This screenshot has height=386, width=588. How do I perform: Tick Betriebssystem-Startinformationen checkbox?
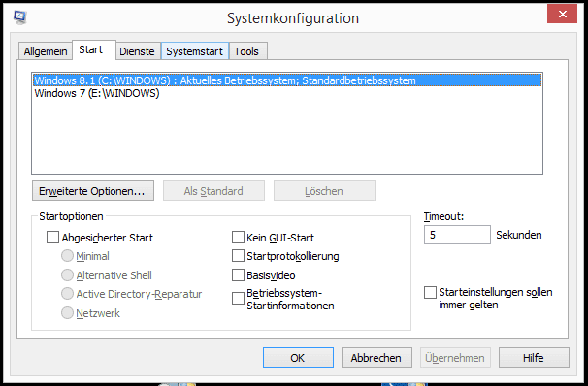coord(238,299)
